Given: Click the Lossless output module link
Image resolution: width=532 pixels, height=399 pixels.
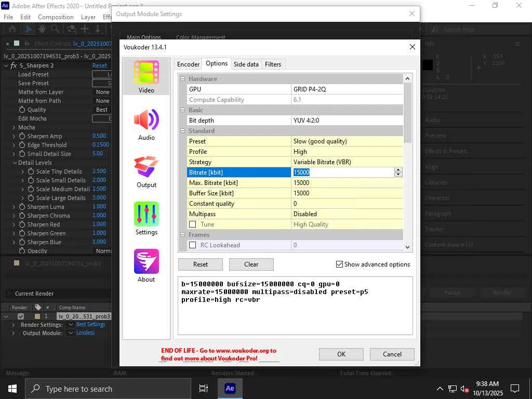Looking at the screenshot, I should (x=86, y=333).
